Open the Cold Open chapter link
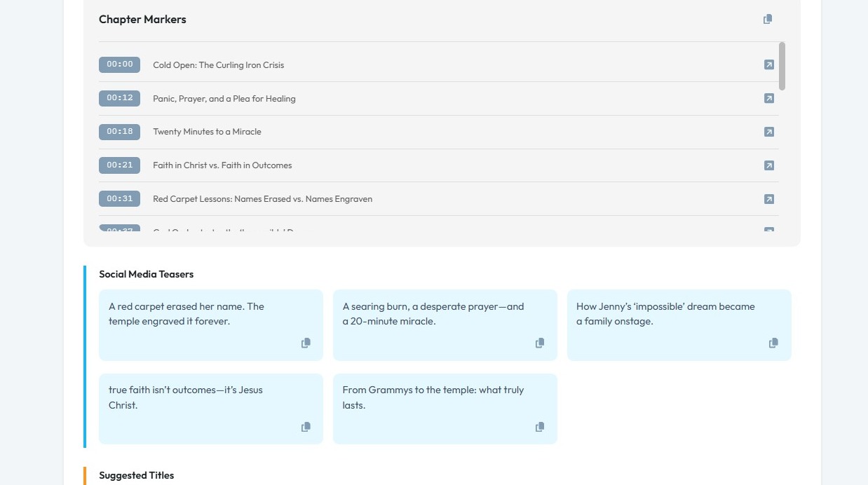 [x=769, y=65]
